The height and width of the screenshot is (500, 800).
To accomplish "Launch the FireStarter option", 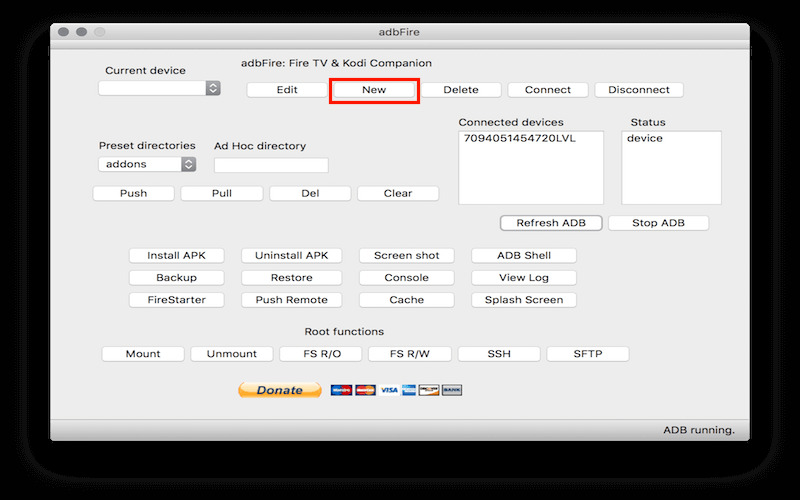I will point(176,300).
